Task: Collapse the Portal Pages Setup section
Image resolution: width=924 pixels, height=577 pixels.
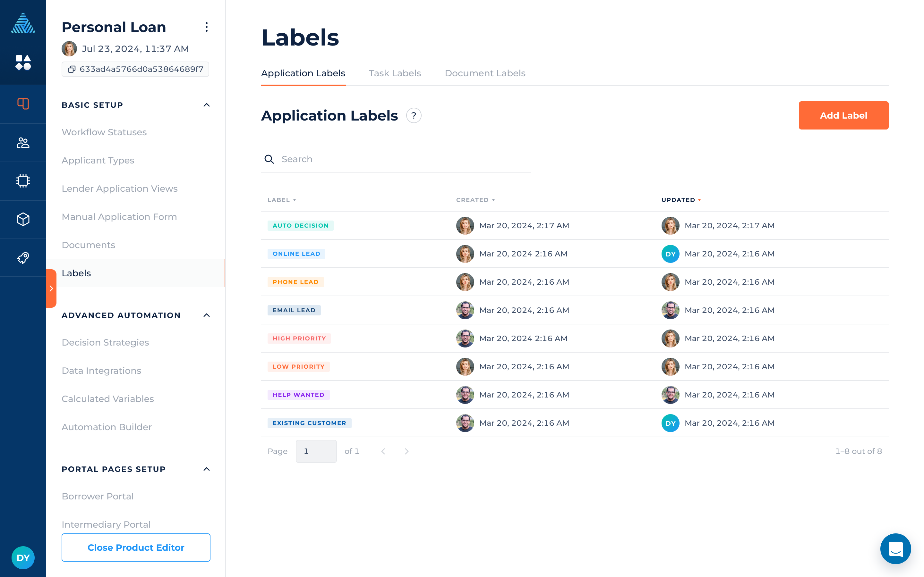Action: click(x=207, y=469)
